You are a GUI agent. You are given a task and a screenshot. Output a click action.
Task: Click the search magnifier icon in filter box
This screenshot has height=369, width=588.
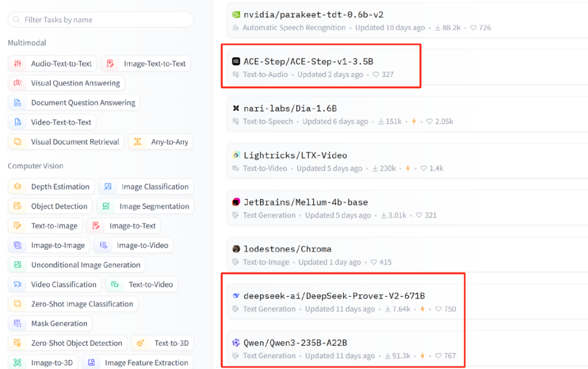click(x=16, y=20)
